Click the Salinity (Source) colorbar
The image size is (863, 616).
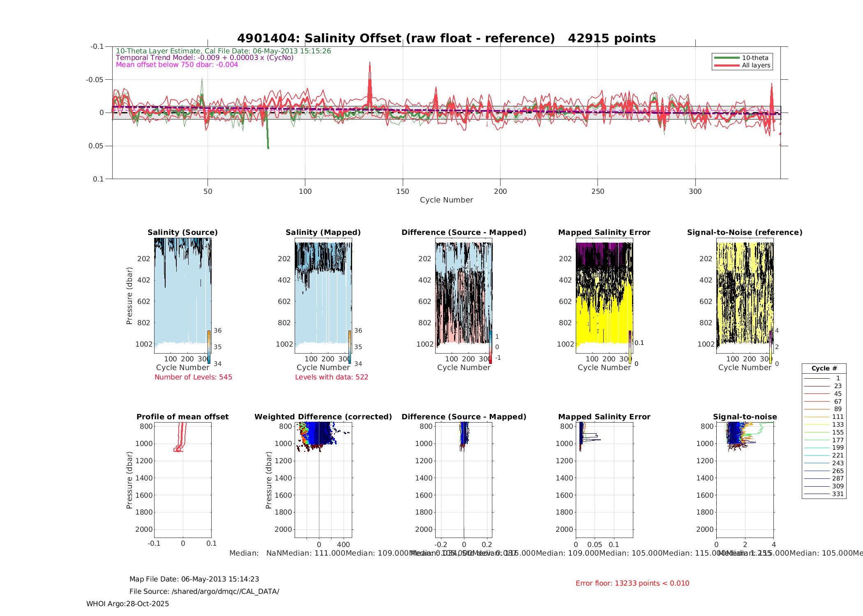(x=209, y=347)
